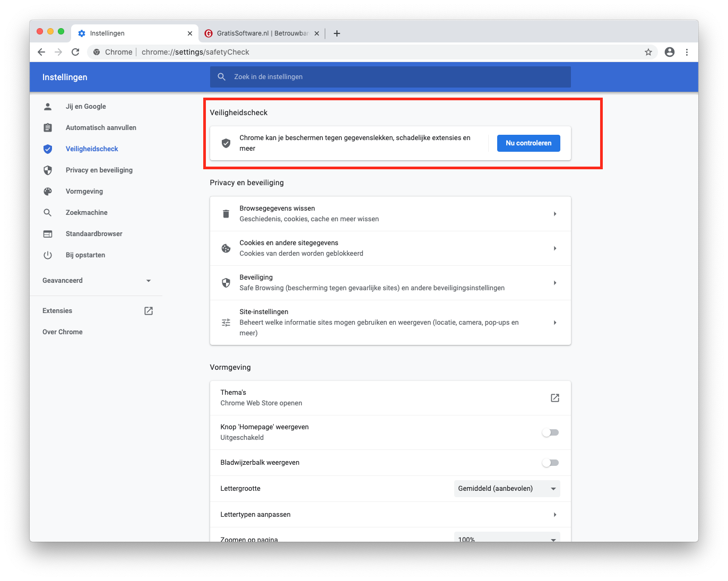The width and height of the screenshot is (728, 581).
Task: Open Over Chrome link in sidebar
Action: [63, 332]
